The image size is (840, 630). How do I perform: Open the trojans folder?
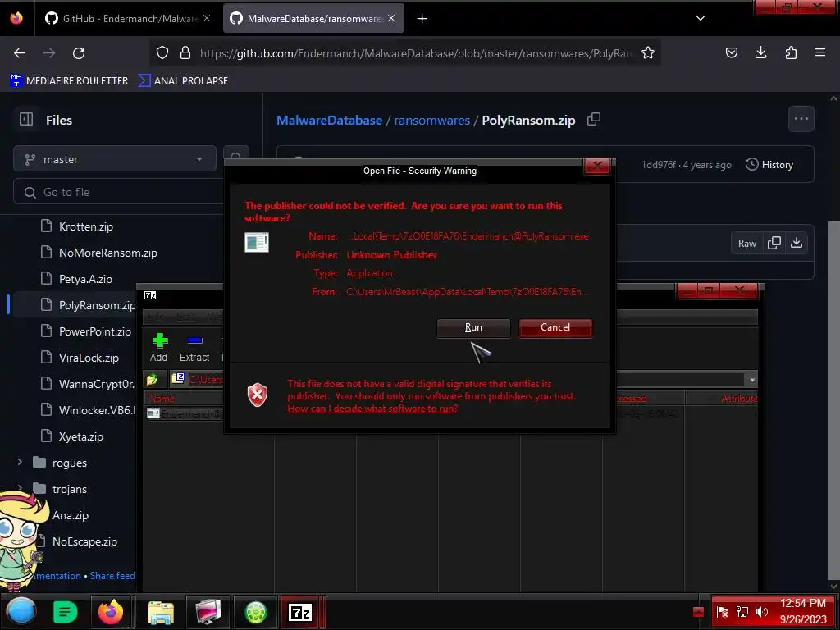coord(69,489)
